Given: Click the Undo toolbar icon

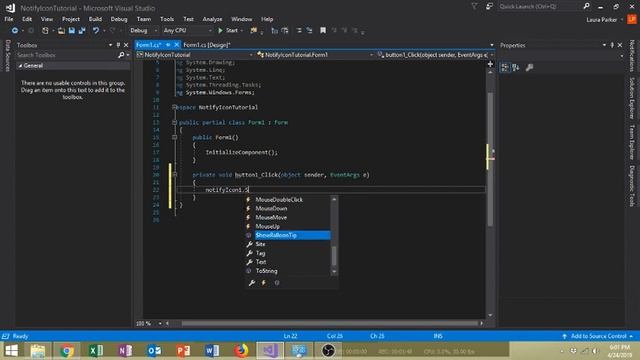Looking at the screenshot, I should click(96, 31).
